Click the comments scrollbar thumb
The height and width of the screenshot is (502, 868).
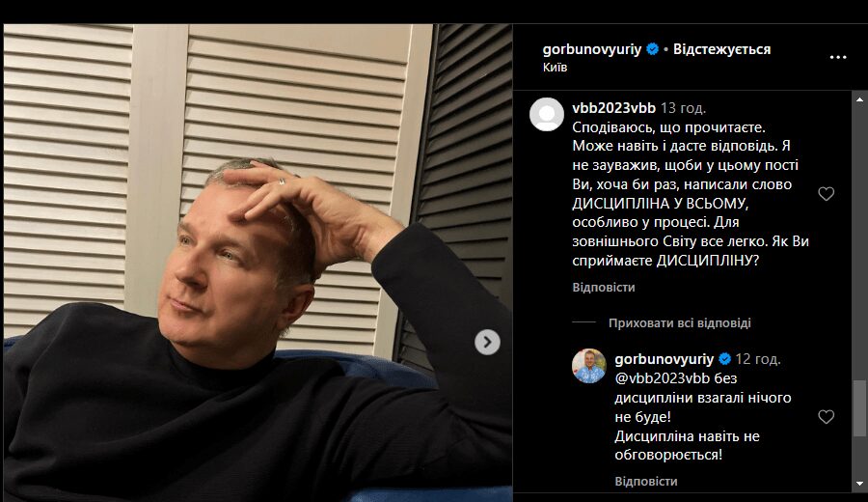(859, 407)
